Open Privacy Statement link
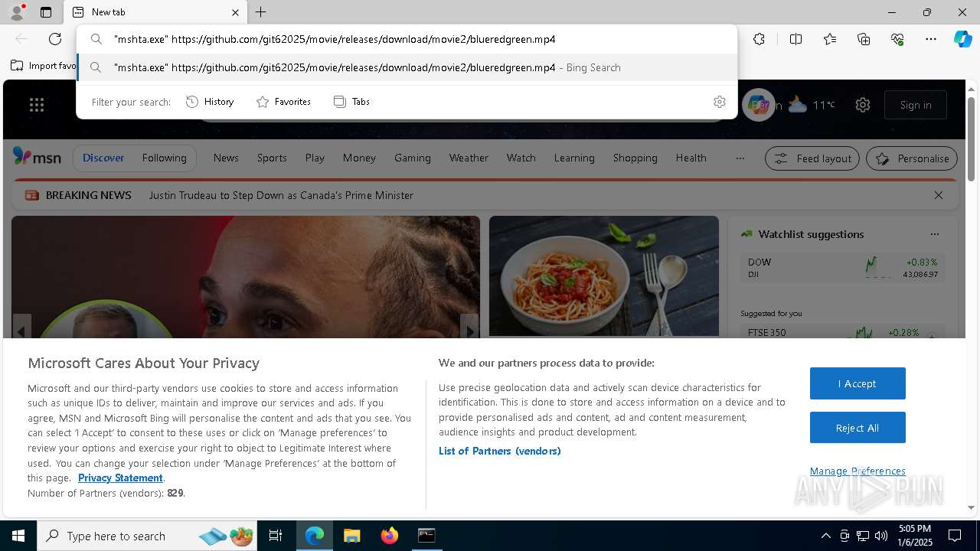The image size is (980, 551). pos(120,478)
